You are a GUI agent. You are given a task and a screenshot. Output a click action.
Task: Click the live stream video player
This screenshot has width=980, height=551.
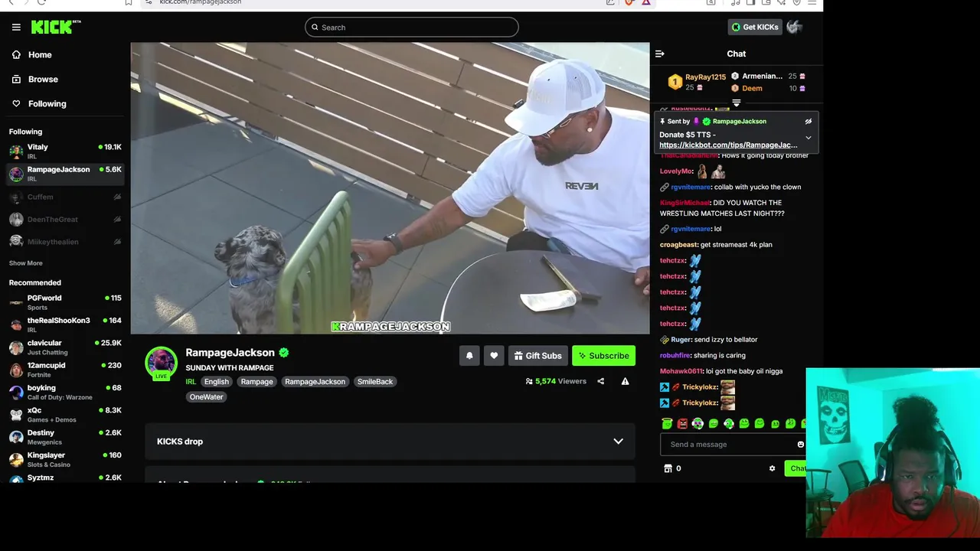click(x=390, y=188)
